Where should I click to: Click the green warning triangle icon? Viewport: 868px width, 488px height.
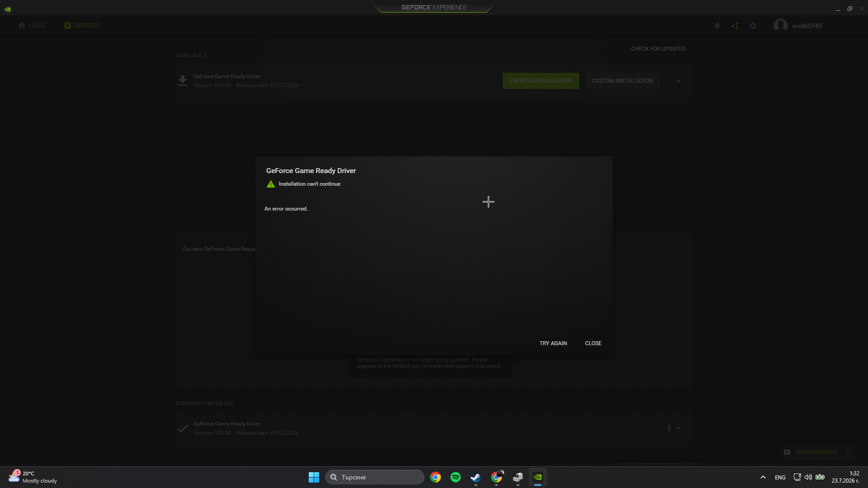click(x=270, y=184)
